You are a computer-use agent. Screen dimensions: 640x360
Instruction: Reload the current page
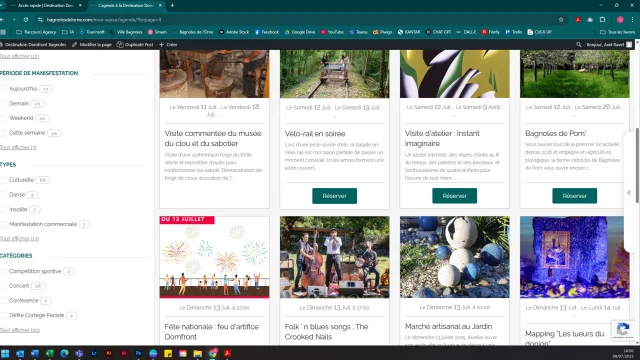[26, 20]
